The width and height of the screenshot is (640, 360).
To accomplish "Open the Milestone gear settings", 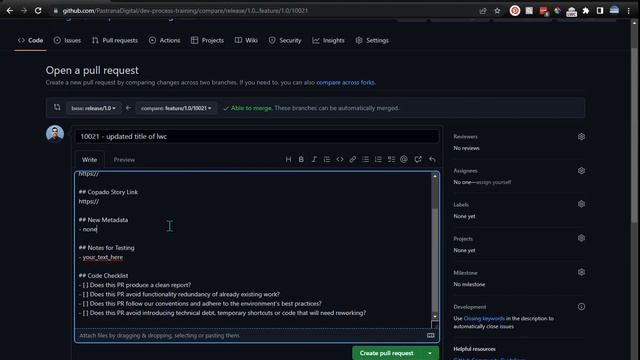I will (581, 272).
